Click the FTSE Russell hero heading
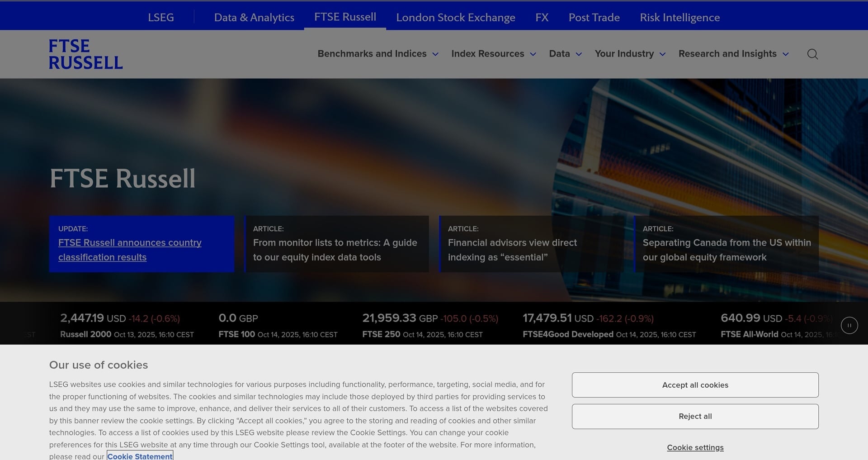868x460 pixels. pos(123,178)
